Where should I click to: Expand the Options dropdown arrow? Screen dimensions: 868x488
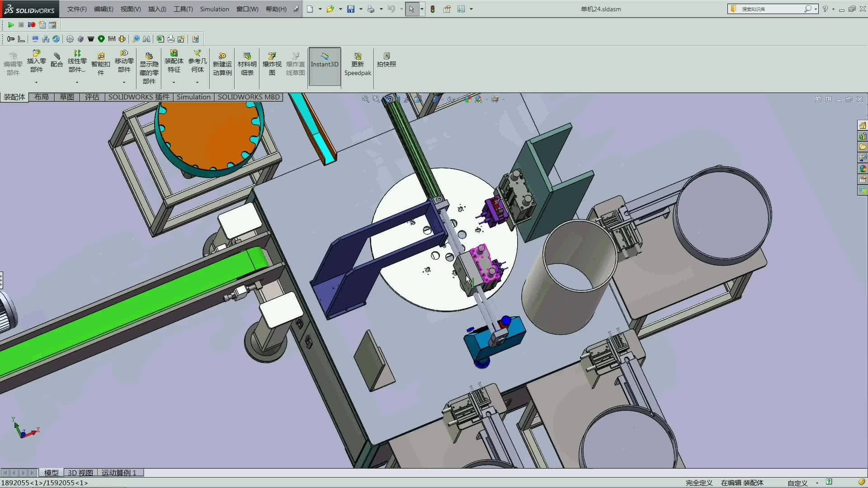click(x=471, y=9)
